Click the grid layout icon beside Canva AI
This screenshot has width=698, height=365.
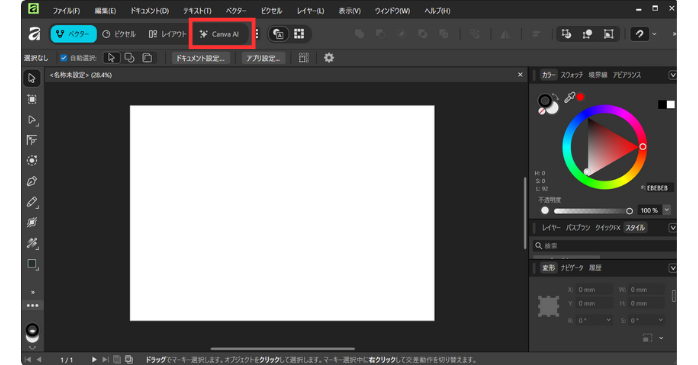click(299, 34)
